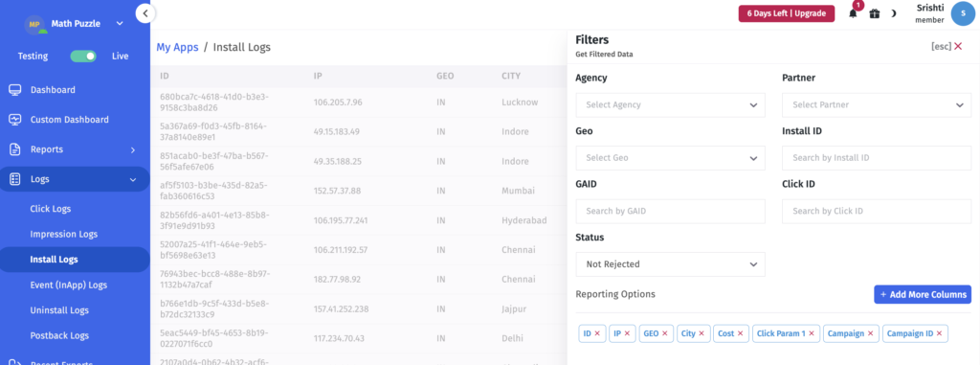The image size is (980, 365).
Task: Click install ID starting with af5f5103
Action: point(213,191)
